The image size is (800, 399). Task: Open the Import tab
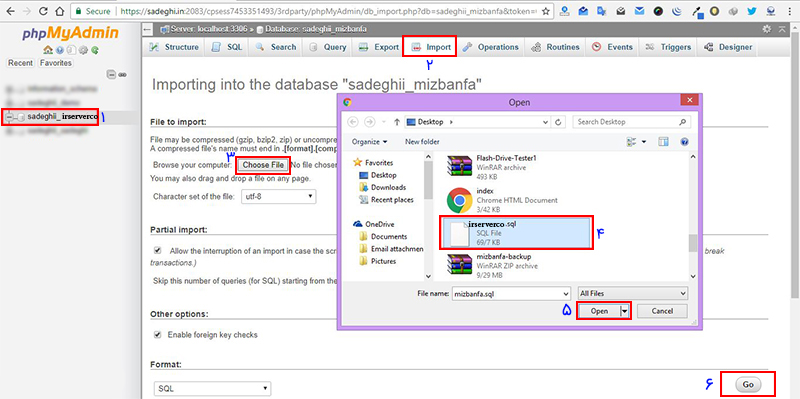tap(431, 47)
